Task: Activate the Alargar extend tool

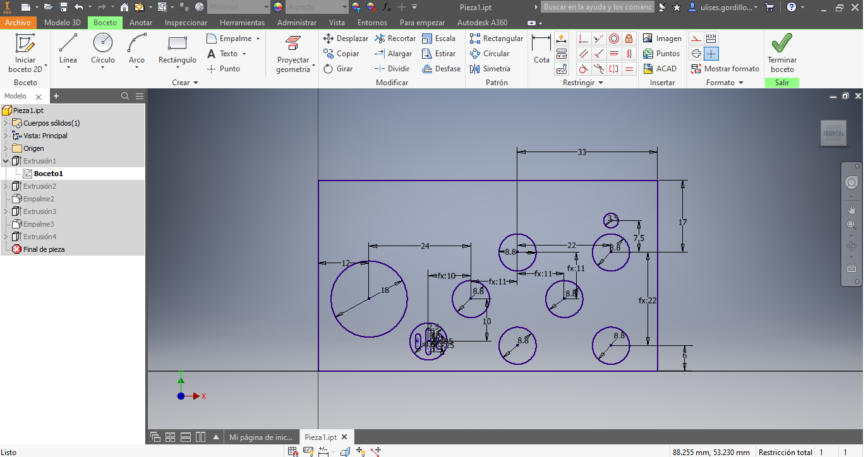Action: [393, 54]
